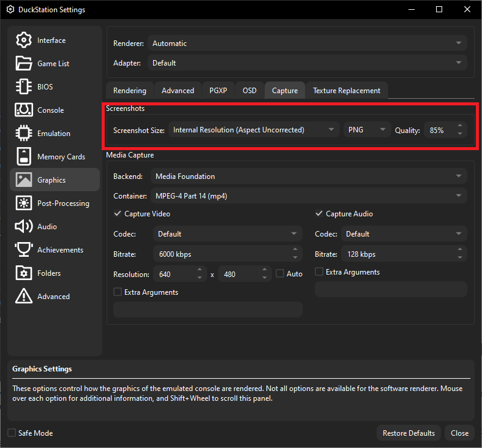The width and height of the screenshot is (482, 448).
Task: Click the Graphics picture icon
Action: coord(24,180)
